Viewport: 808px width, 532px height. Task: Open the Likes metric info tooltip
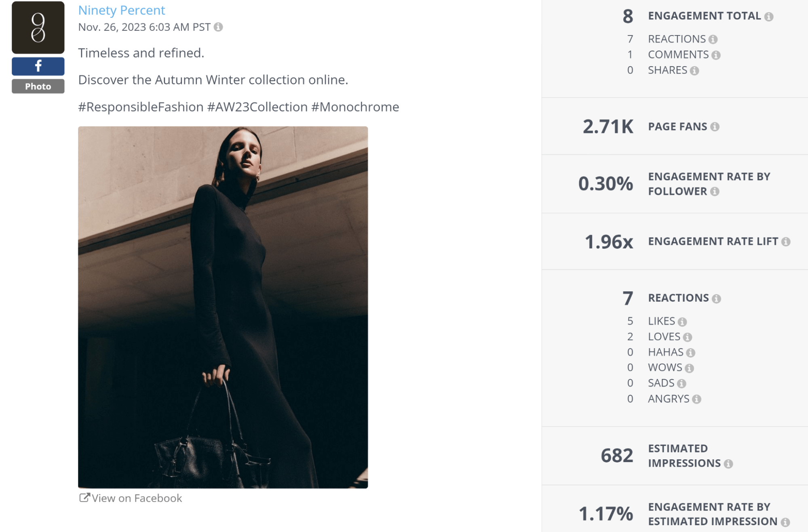tap(683, 321)
